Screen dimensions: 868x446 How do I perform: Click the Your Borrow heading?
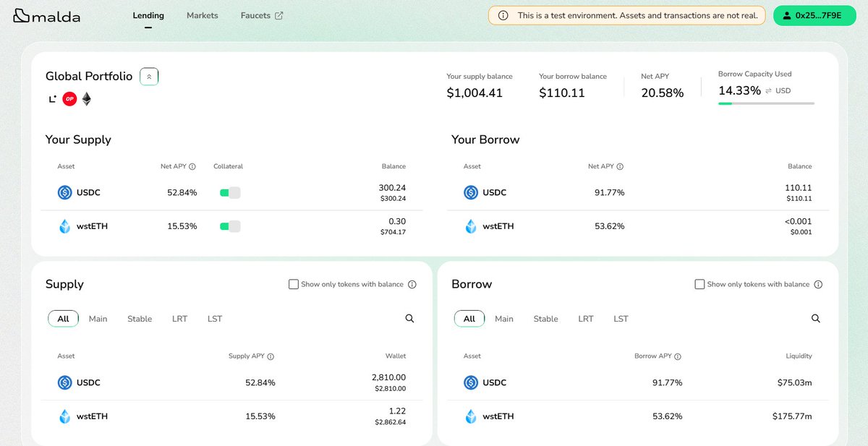coord(485,140)
